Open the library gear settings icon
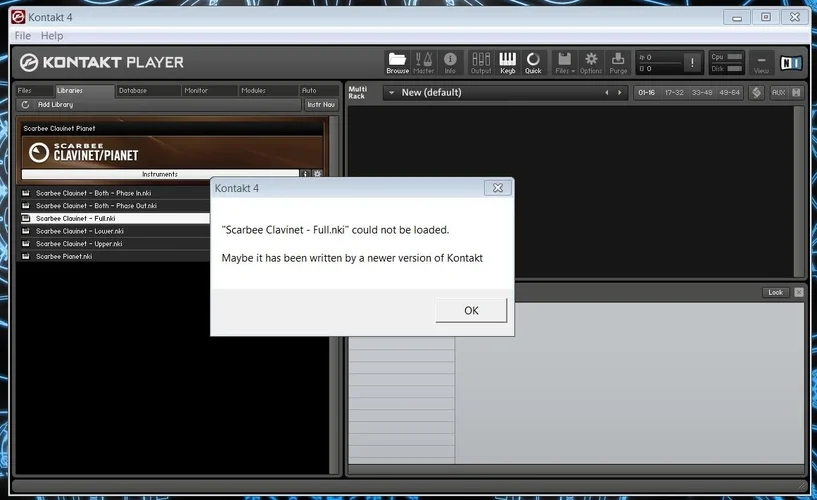This screenshot has width=817, height=500. (317, 174)
